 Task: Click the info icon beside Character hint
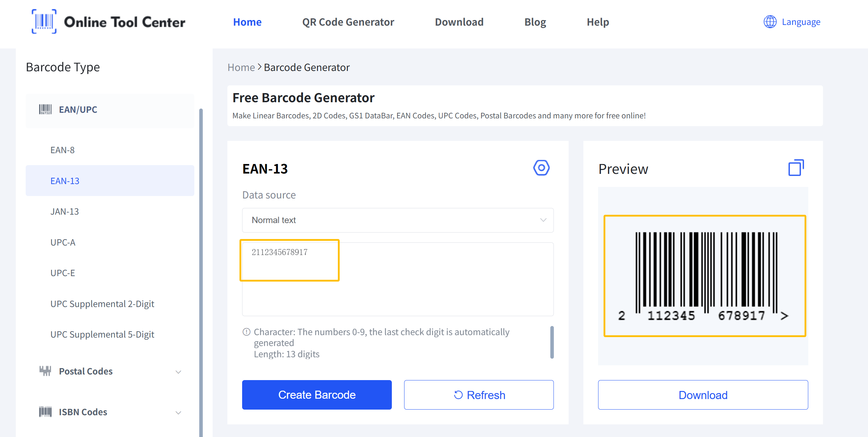pyautogui.click(x=246, y=332)
